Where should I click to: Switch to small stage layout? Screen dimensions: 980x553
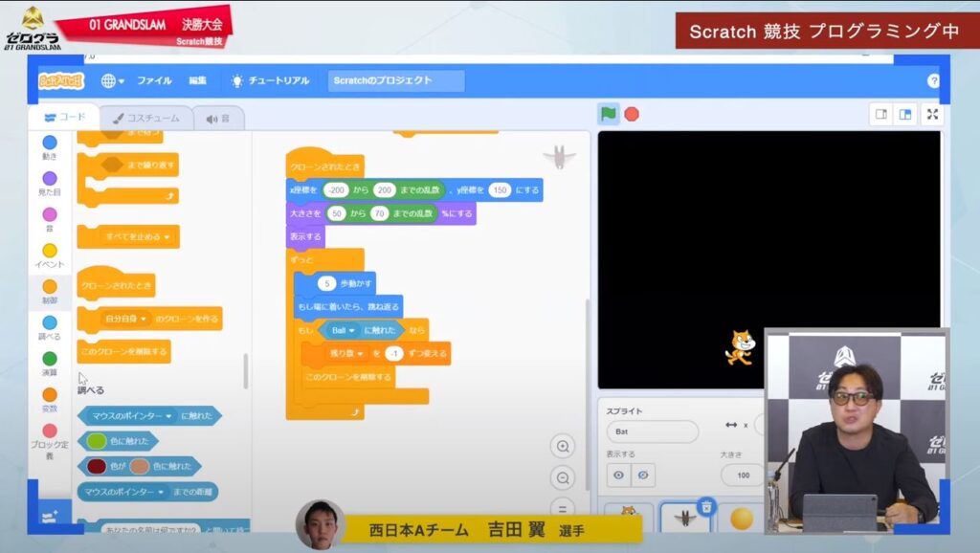[x=880, y=114]
